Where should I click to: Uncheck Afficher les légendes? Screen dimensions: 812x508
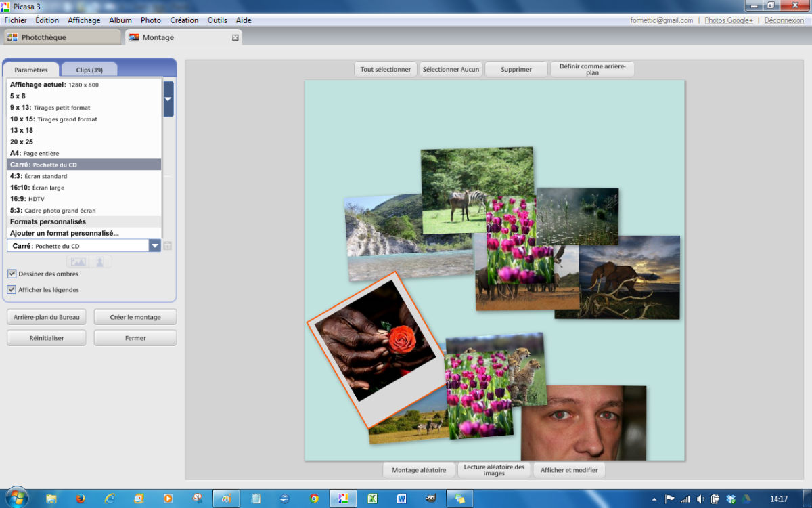pyautogui.click(x=12, y=289)
